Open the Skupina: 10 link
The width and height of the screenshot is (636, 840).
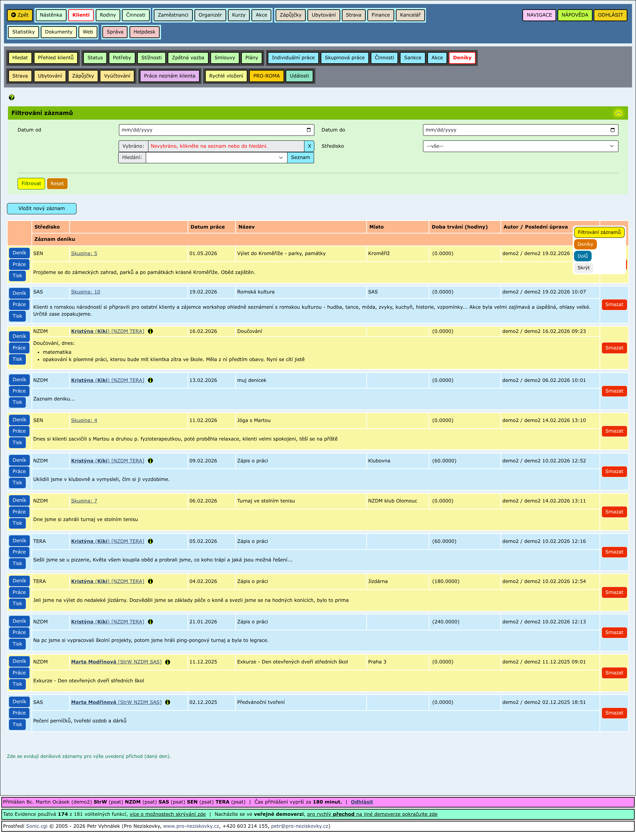coord(85,292)
